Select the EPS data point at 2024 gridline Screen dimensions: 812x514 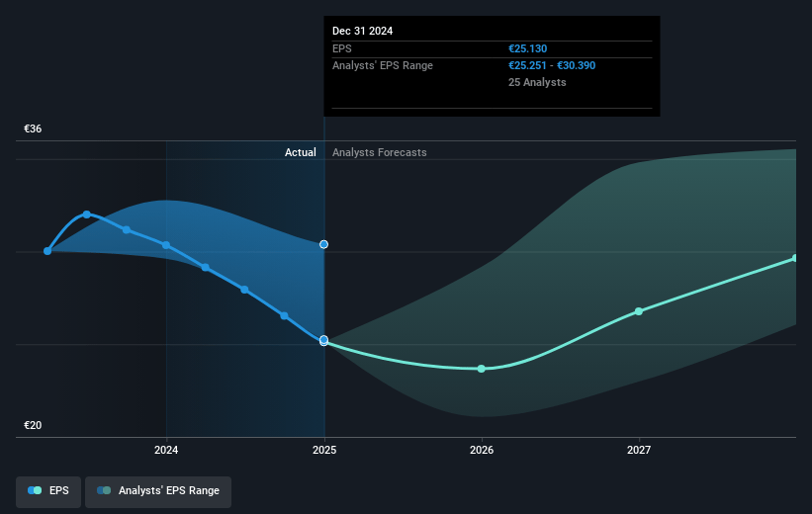(166, 245)
